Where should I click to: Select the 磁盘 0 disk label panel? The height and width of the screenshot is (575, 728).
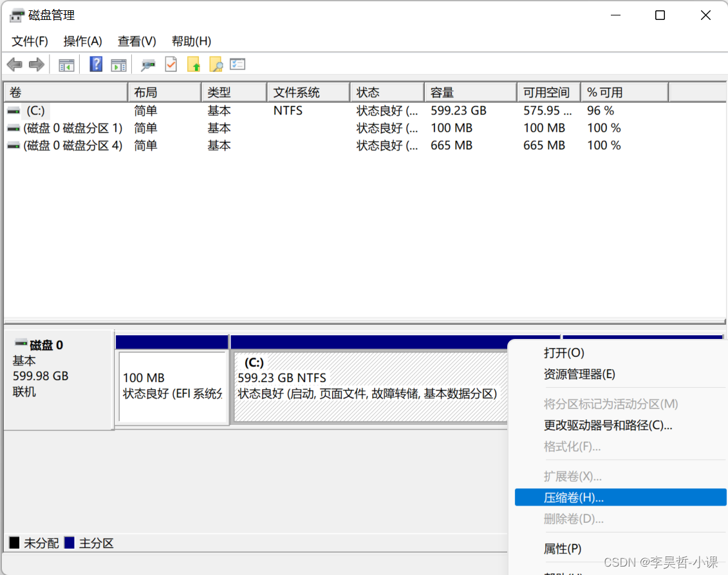[x=59, y=379]
